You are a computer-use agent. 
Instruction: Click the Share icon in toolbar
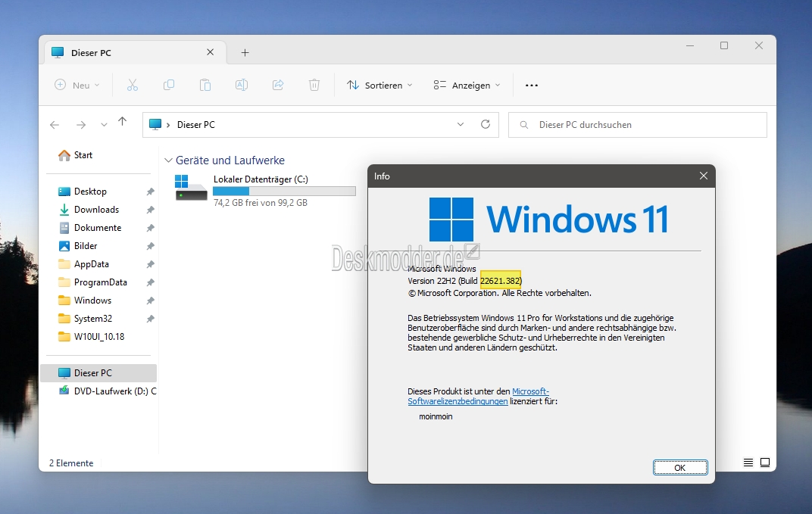[x=278, y=85]
